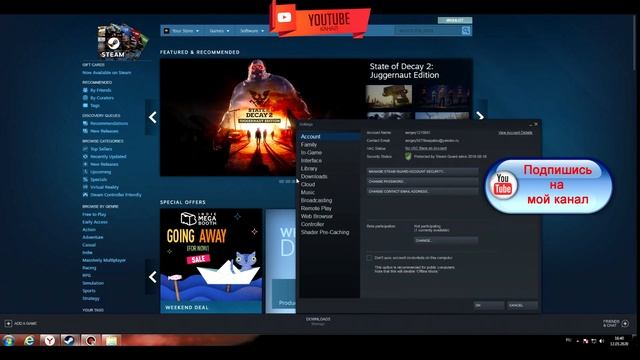Click first State of Decay 2 screenshot thumbnail
This screenshot has width=640, height=360.
(x=389, y=96)
